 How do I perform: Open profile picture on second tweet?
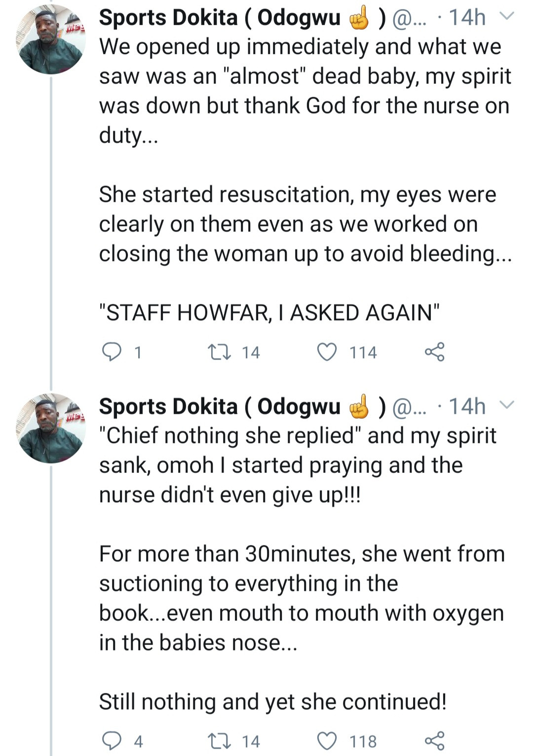[x=51, y=428]
